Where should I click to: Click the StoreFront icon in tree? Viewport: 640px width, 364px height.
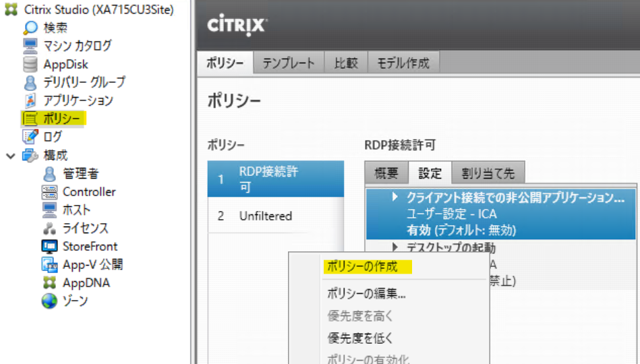(49, 247)
